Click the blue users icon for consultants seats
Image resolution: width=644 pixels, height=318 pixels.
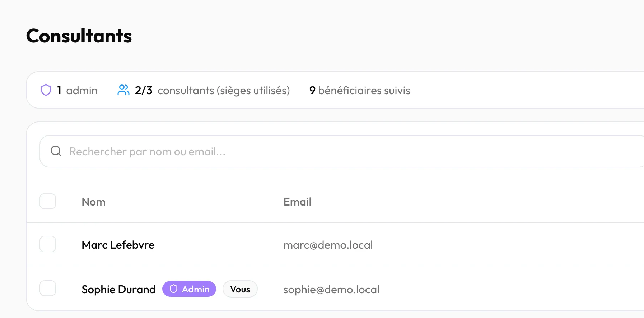point(123,90)
